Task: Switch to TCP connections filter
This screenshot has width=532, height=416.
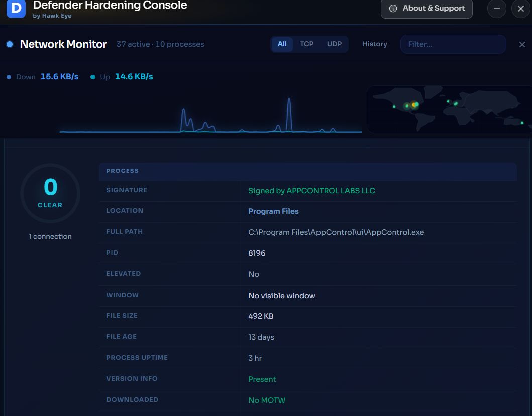Action: point(307,44)
